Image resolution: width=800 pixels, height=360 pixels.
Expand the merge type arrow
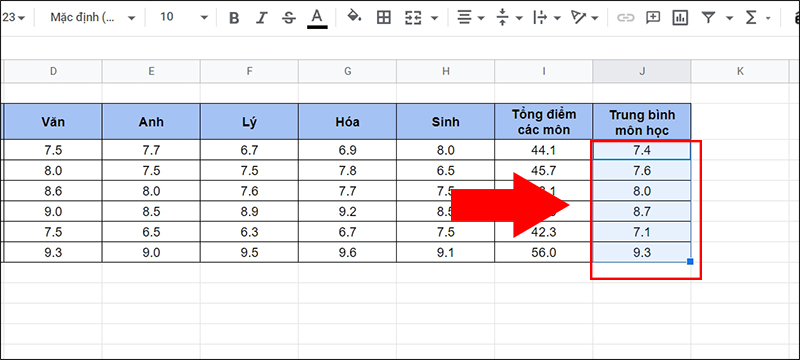tap(435, 18)
